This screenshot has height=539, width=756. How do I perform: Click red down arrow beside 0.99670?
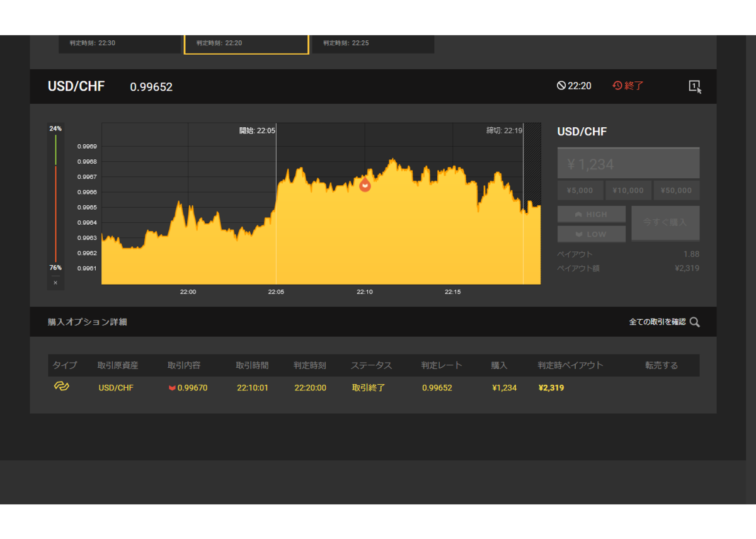172,388
